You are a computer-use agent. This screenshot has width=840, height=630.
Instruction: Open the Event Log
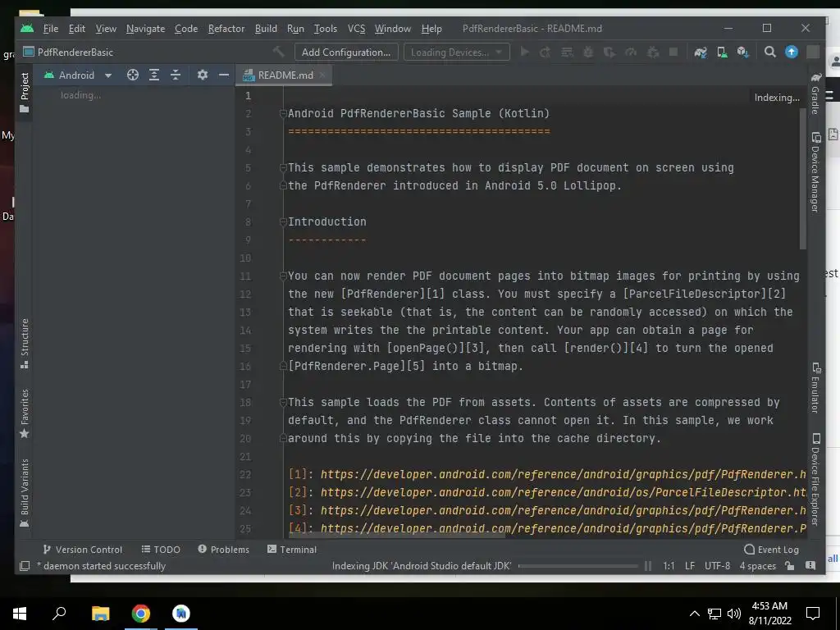point(771,550)
